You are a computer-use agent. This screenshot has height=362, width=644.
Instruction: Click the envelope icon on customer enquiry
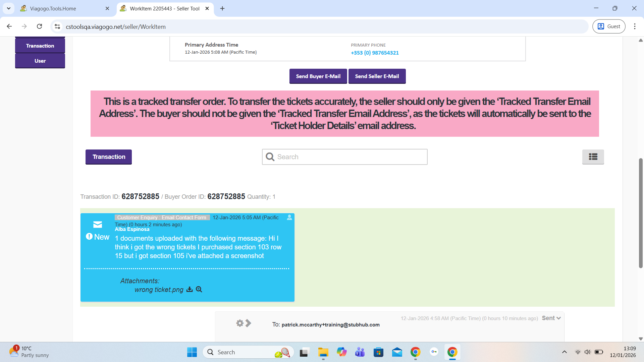[x=98, y=224]
